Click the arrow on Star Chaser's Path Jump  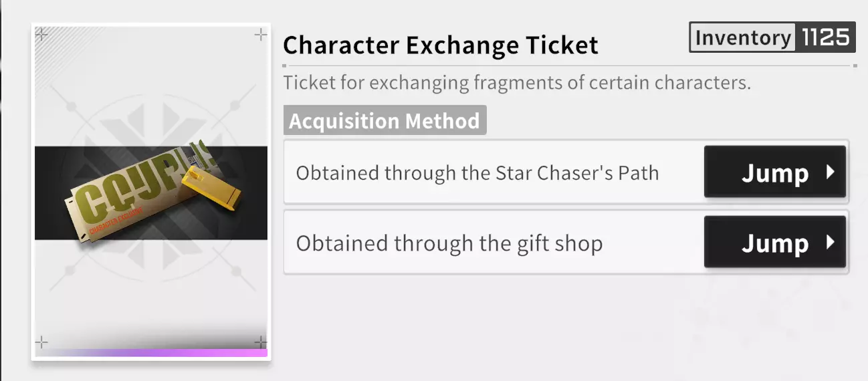831,172
